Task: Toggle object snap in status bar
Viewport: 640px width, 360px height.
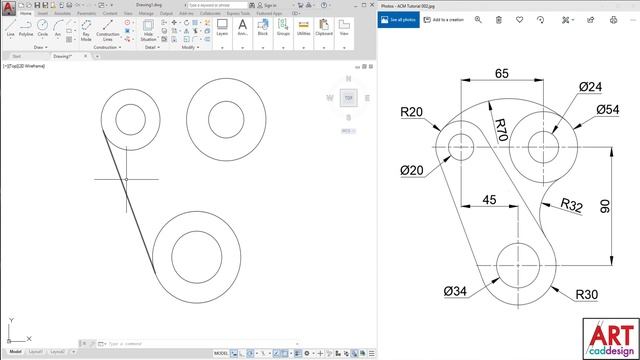Action: tap(285, 353)
